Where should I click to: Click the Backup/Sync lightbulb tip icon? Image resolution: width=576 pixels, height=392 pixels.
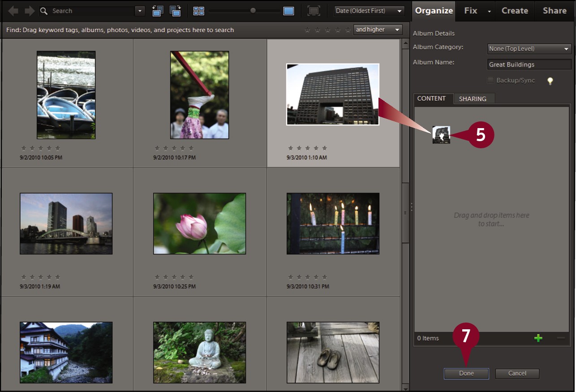point(550,81)
